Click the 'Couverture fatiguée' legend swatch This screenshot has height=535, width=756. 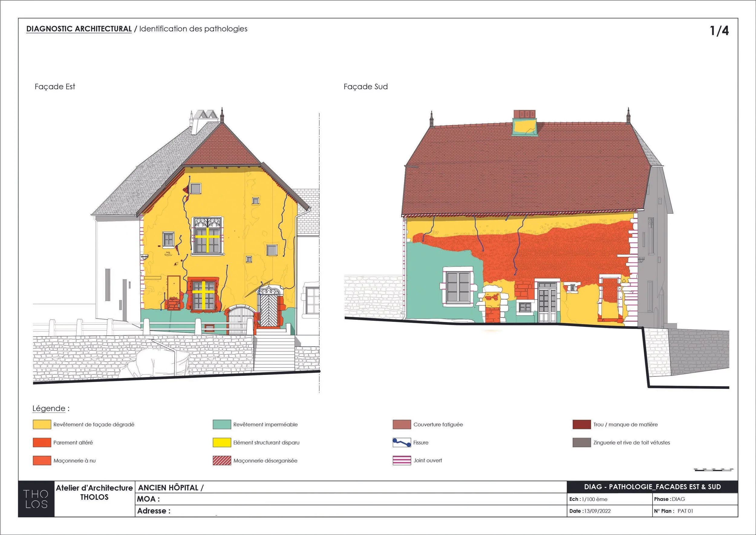(x=402, y=424)
